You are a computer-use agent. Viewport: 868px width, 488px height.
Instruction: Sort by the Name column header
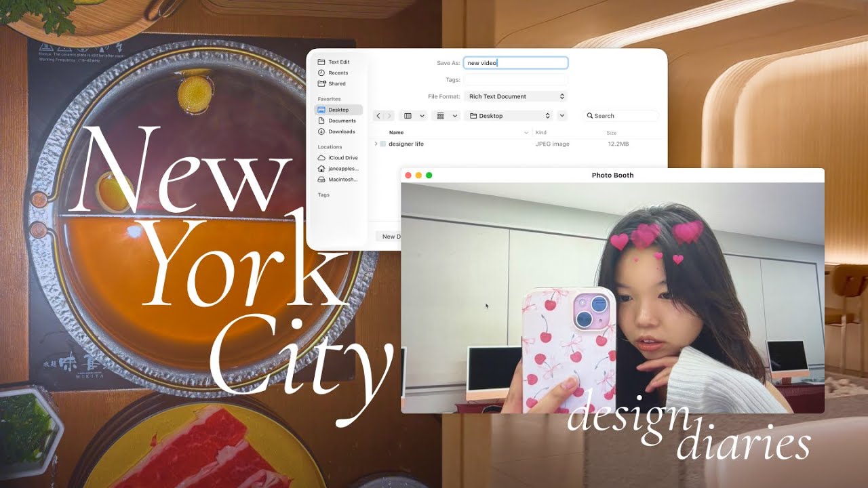[396, 133]
